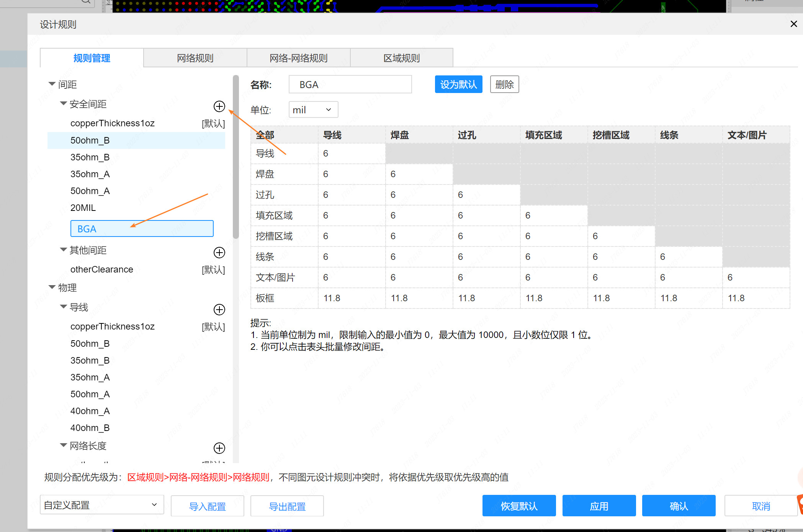Collapse the 间距 tree category

click(52, 84)
